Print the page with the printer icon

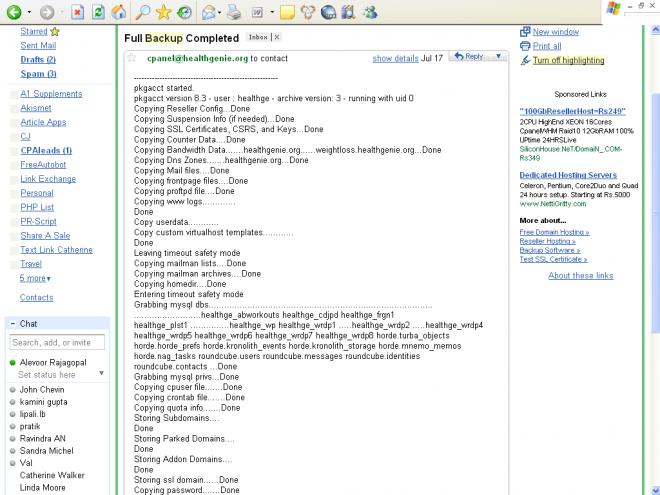[x=234, y=12]
